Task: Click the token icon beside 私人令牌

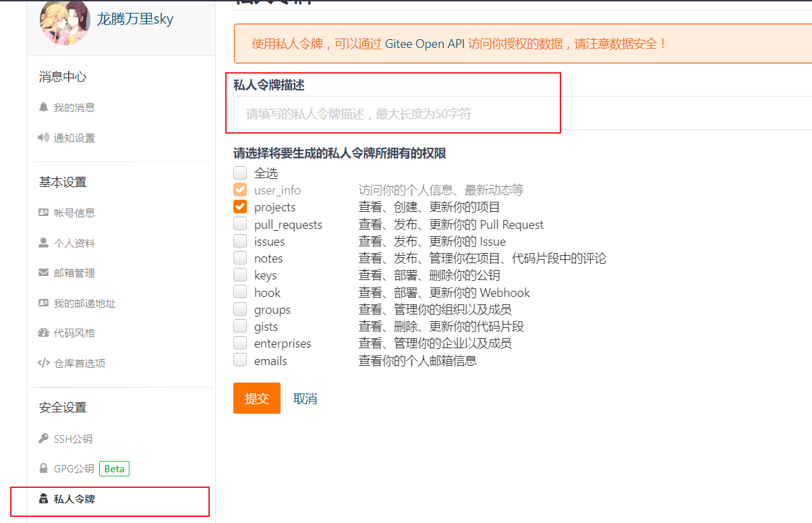Action: [44, 499]
